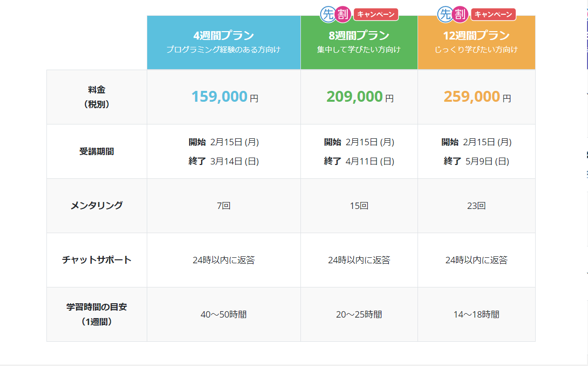
Task: Click the pink 割 badge above 12週間プラン
Action: point(460,14)
